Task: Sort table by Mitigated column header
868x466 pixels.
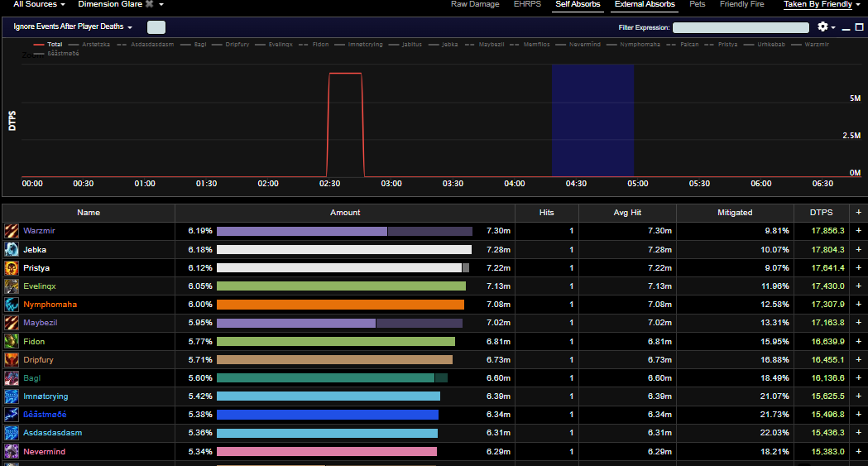Action: 735,213
